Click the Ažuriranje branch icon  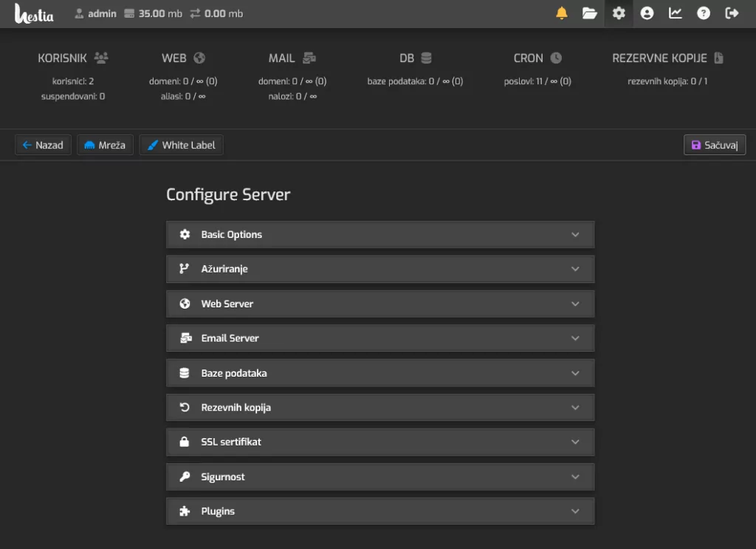184,269
